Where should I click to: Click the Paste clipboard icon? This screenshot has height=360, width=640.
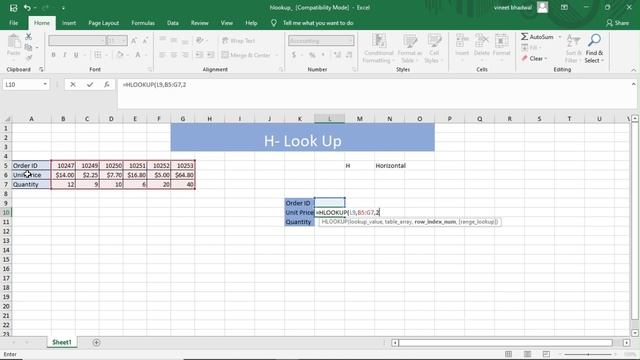click(x=13, y=42)
